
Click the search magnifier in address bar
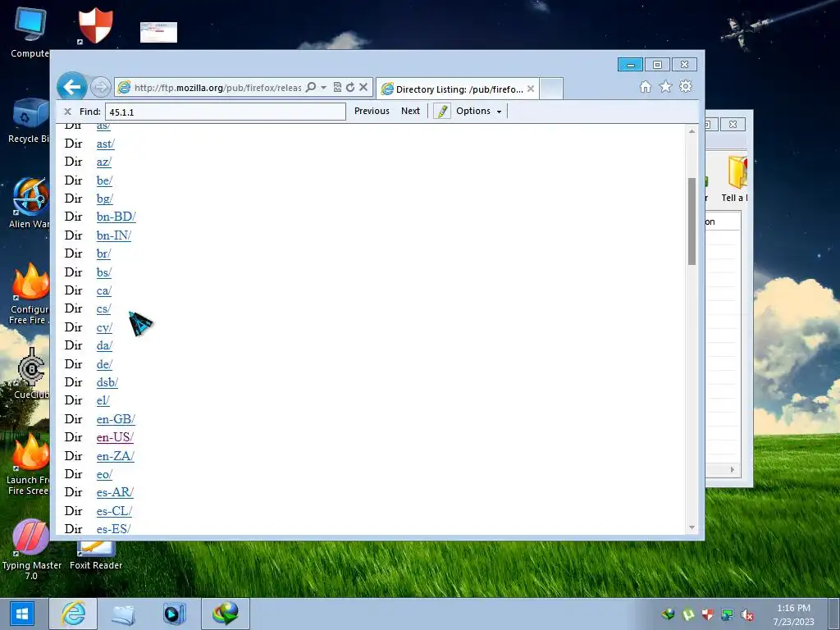click(311, 87)
